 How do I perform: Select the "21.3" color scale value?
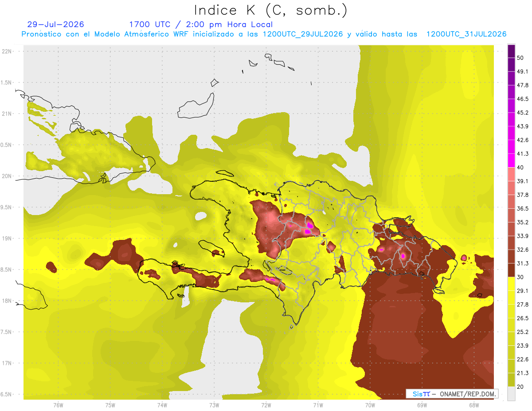click(522, 373)
